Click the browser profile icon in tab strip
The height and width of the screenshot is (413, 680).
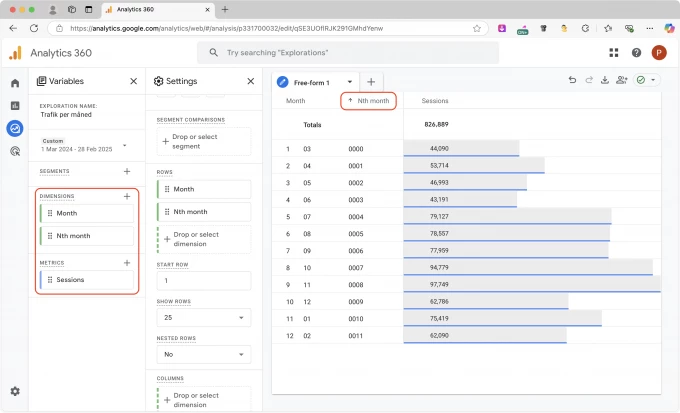[x=52, y=10]
